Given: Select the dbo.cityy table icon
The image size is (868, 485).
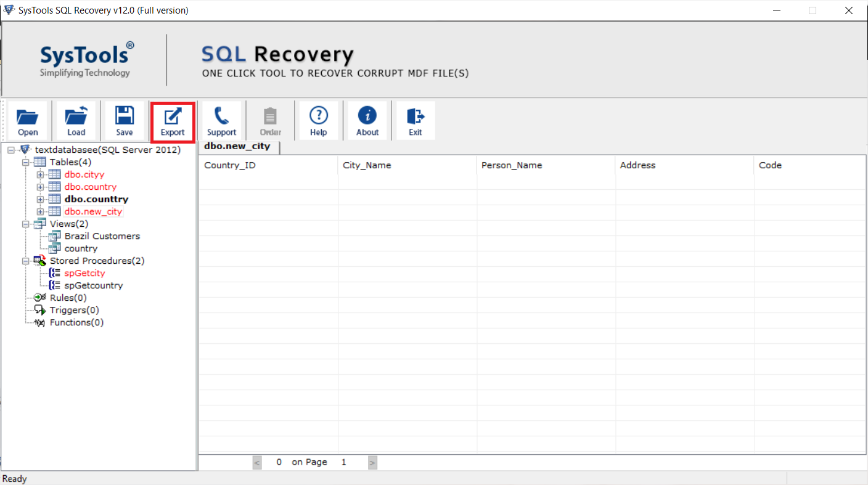Looking at the screenshot, I should 55,174.
